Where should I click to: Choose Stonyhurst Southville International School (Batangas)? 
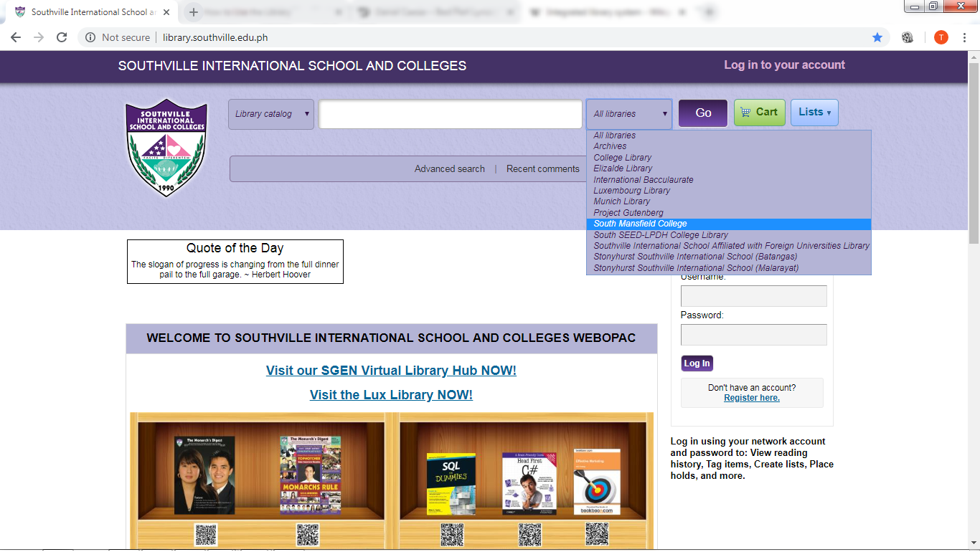click(728, 257)
